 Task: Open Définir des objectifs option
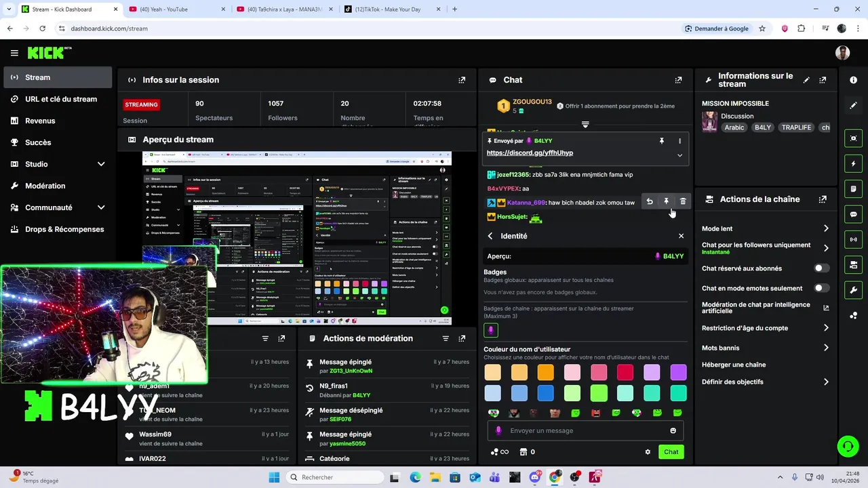766,382
